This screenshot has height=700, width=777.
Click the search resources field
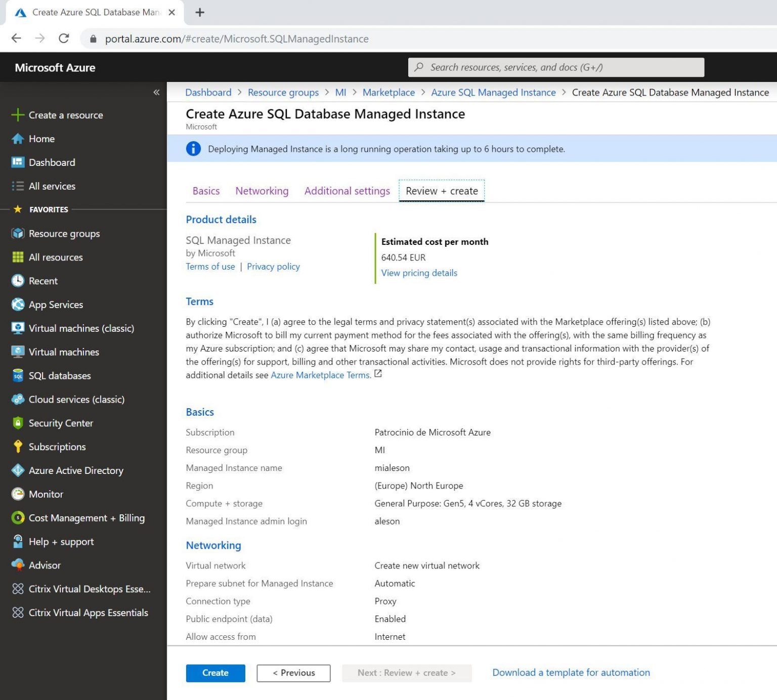(556, 67)
